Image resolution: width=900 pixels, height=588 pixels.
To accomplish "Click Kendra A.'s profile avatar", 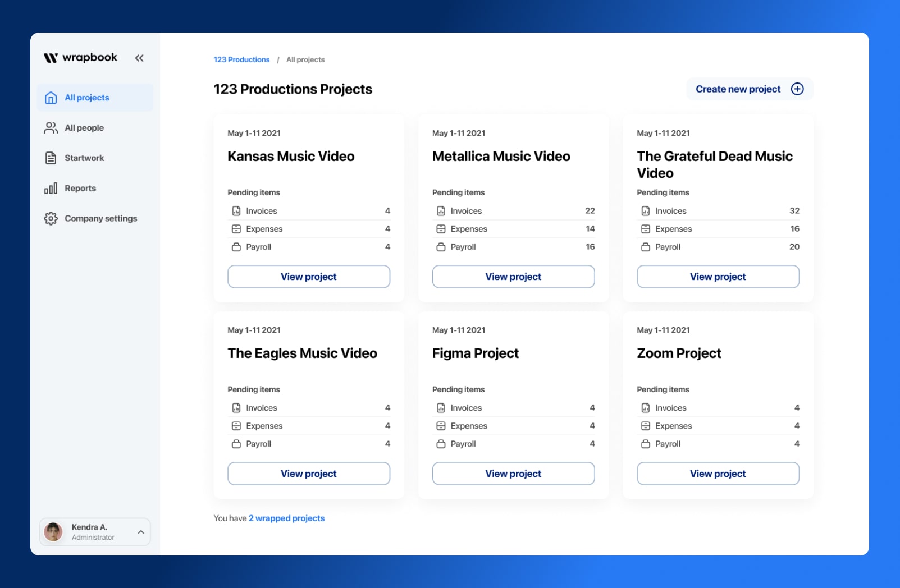I will (53, 531).
